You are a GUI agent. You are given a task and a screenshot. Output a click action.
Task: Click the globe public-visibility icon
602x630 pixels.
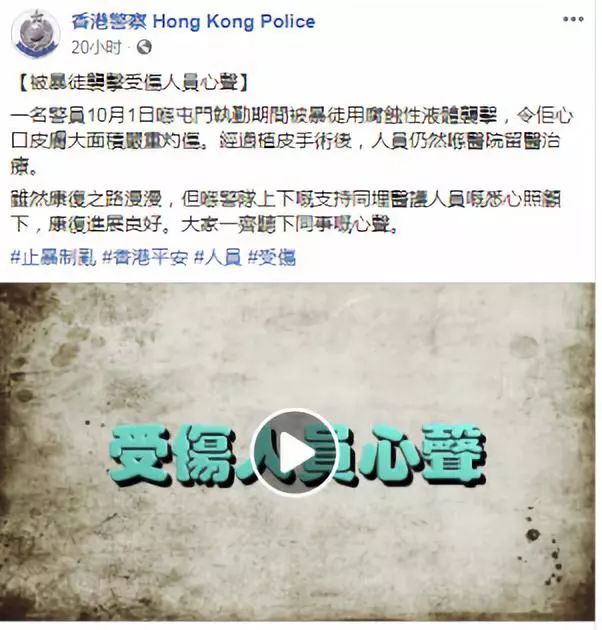pos(144,47)
